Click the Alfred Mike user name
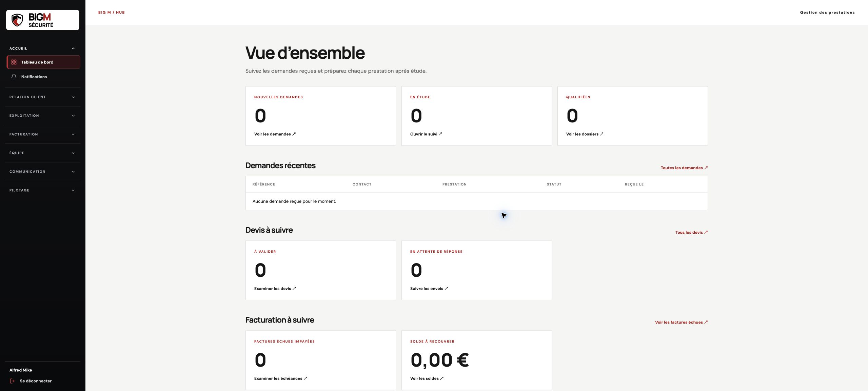 pos(21,370)
